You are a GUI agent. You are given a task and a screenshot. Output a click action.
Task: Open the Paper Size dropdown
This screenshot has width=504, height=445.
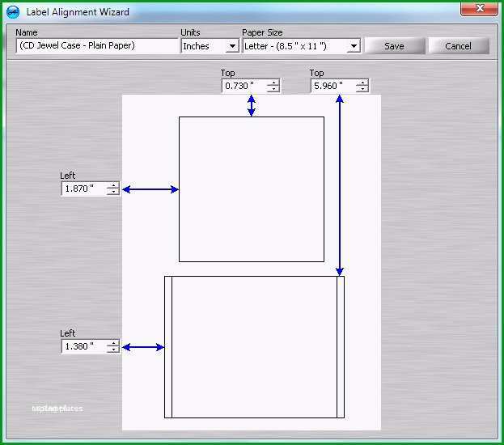[x=354, y=46]
